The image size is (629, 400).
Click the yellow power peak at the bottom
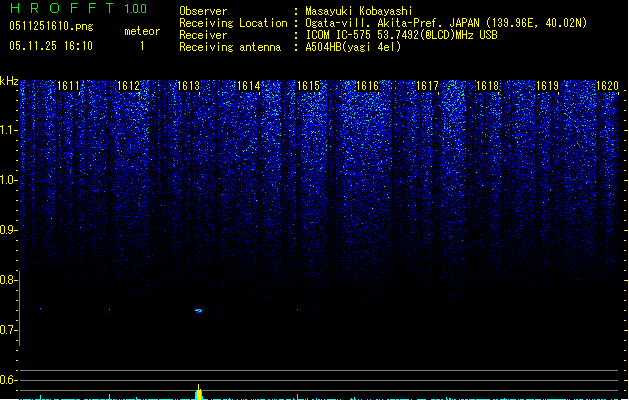[x=199, y=392]
